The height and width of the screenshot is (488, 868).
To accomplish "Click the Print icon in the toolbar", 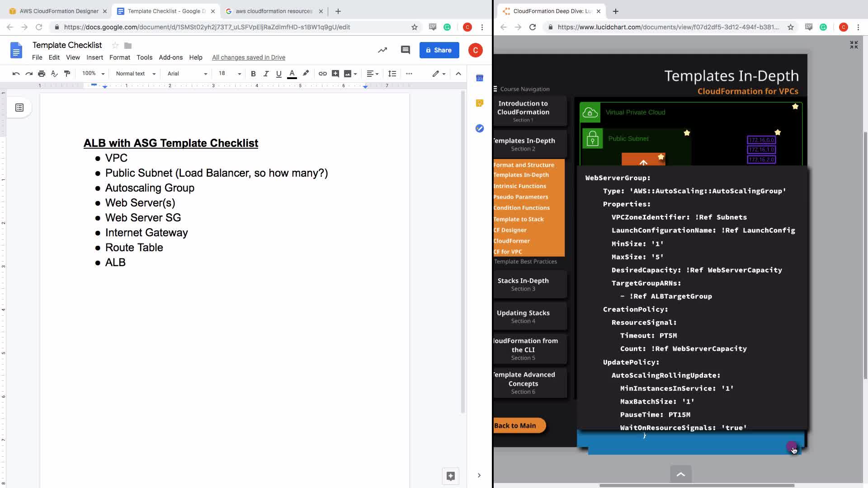I will coord(42,74).
